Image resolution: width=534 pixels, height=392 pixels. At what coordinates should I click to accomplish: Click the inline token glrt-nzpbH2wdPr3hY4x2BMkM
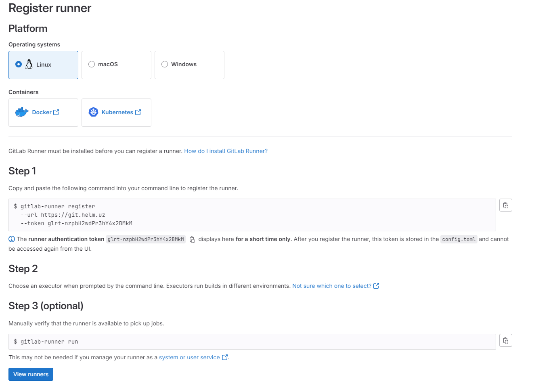[146, 239]
